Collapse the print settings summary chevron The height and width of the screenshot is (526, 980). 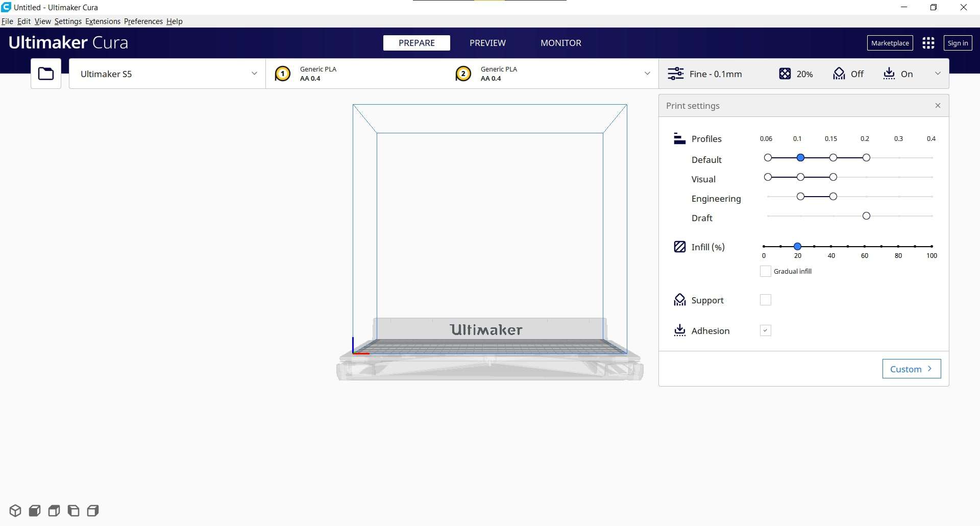pyautogui.click(x=938, y=74)
